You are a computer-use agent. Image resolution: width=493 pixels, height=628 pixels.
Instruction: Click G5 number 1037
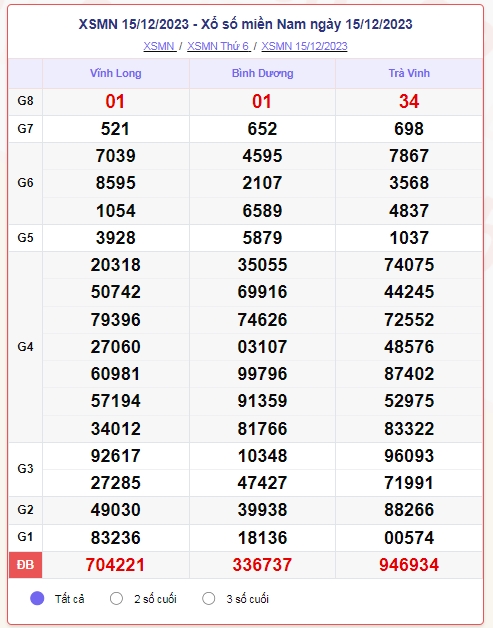(409, 238)
